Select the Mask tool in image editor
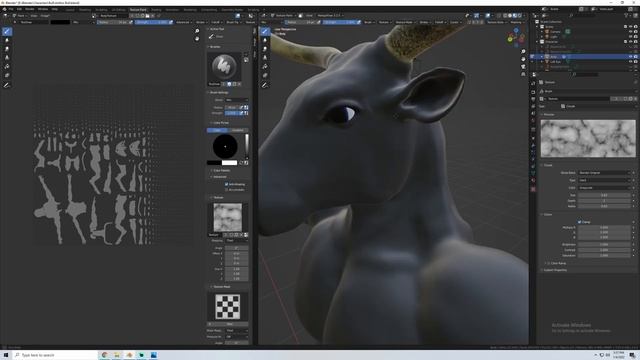The image size is (640, 360). coord(7,76)
